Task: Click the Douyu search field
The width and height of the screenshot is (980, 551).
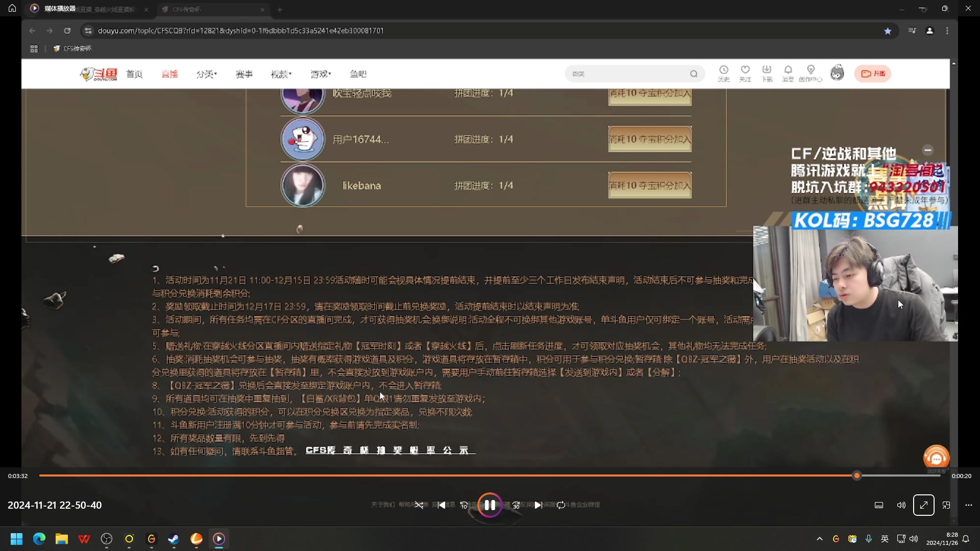Action: point(628,74)
